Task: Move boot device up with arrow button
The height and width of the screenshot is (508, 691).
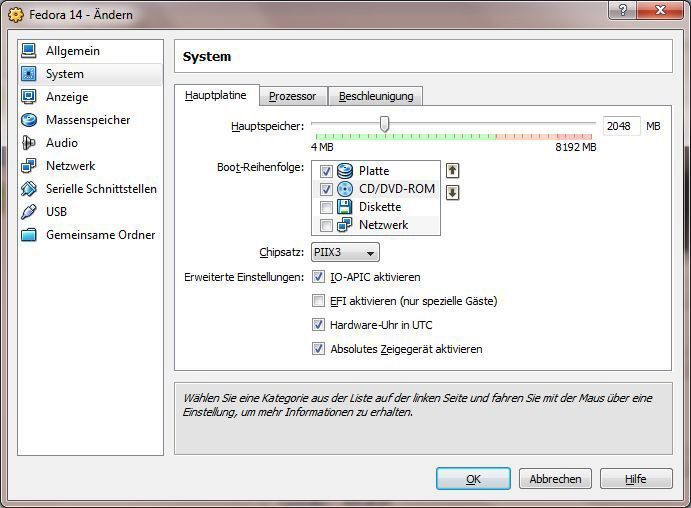Action: pyautogui.click(x=453, y=171)
